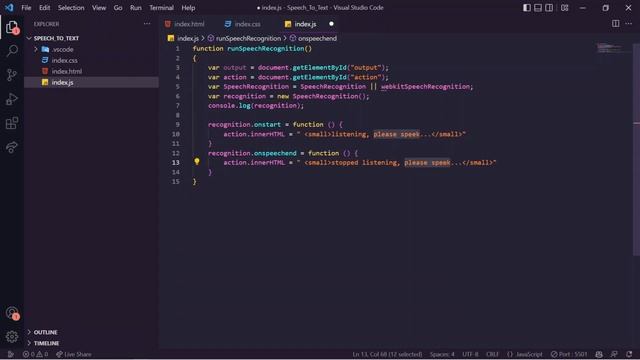640x360 pixels.
Task: Open the Manage gear settings
Action: [12, 336]
